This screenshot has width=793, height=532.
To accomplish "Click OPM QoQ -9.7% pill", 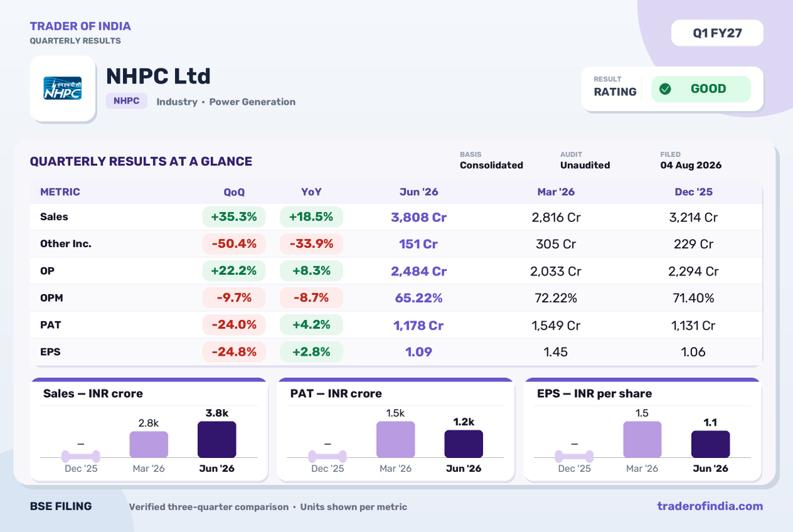I will click(x=234, y=298).
